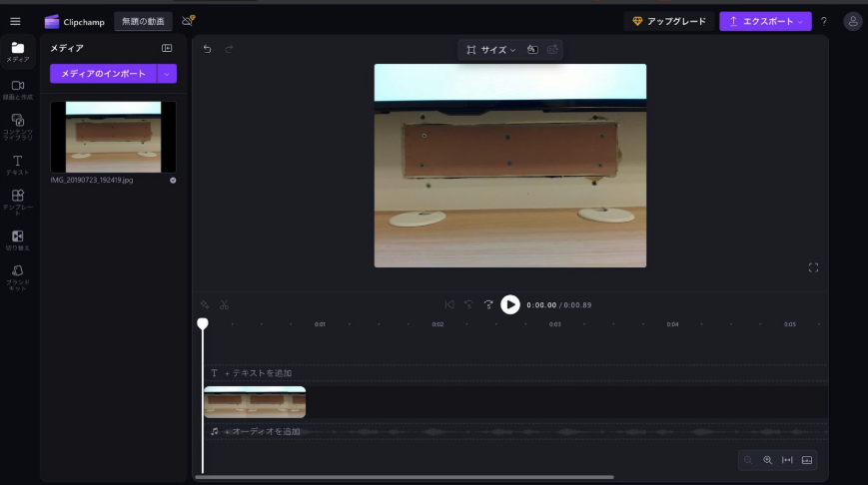Edit the video title 無題の動画
The width and height of the screenshot is (868, 485).
(x=143, y=22)
